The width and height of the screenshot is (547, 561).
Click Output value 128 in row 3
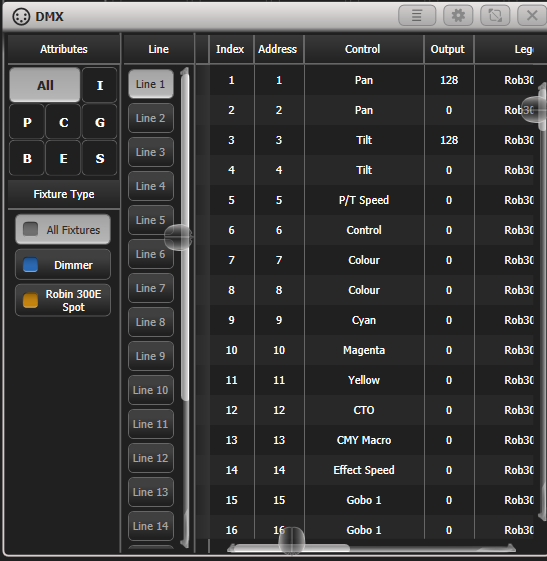click(449, 140)
